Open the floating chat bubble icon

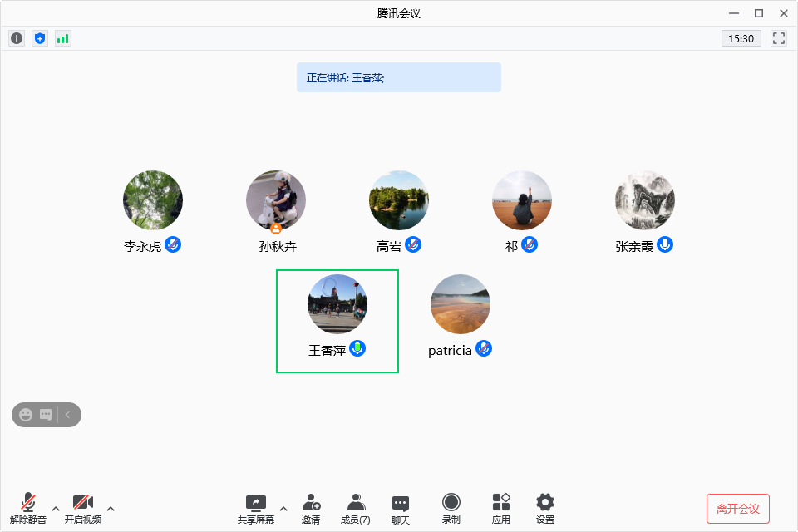(x=46, y=414)
